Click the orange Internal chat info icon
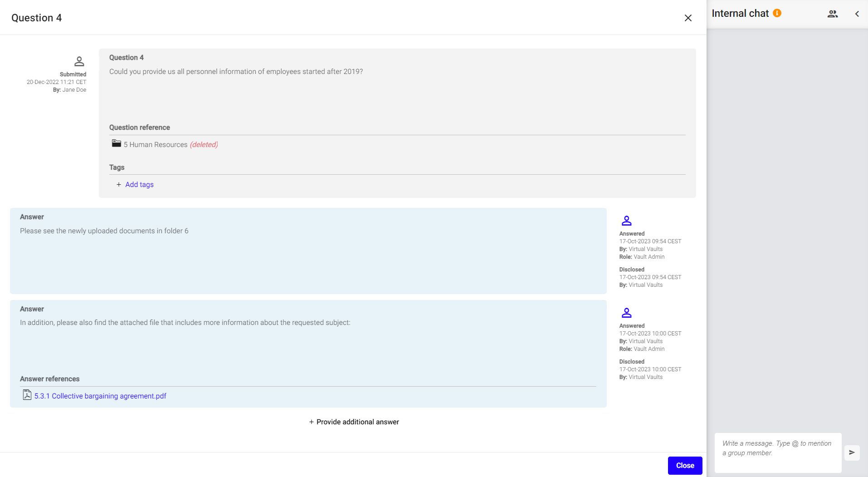The image size is (868, 477). click(777, 13)
